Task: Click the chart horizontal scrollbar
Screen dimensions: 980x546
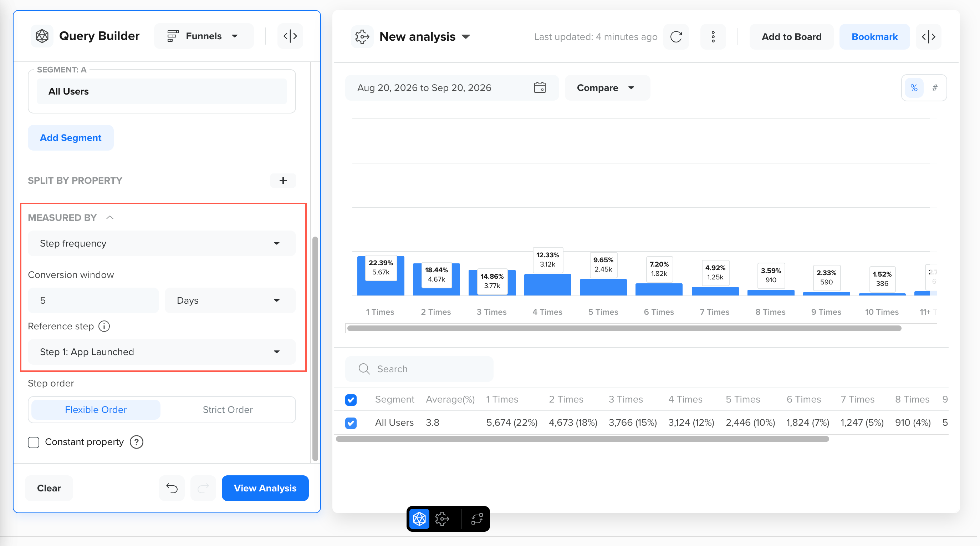Action: click(624, 328)
